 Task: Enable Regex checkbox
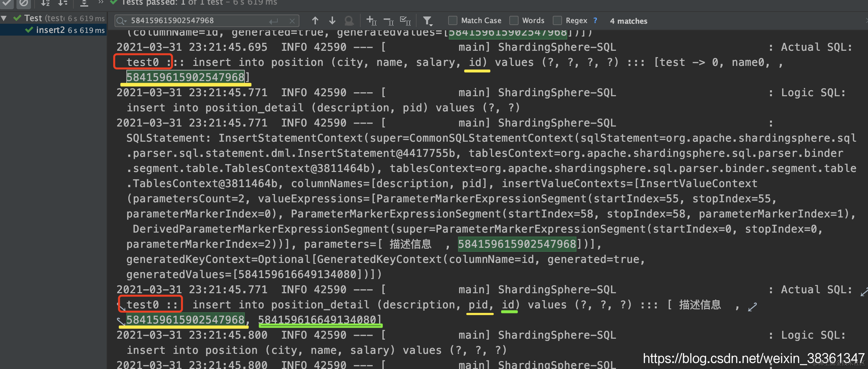557,20
